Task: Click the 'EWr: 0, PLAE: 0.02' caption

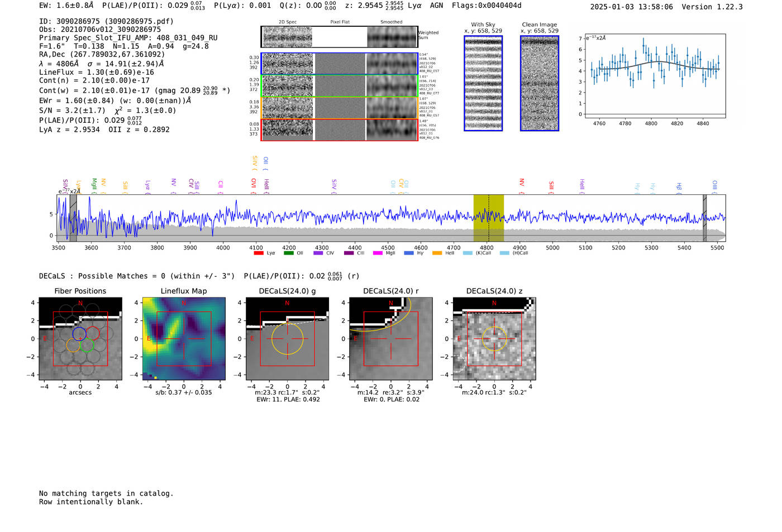Action: point(392,400)
